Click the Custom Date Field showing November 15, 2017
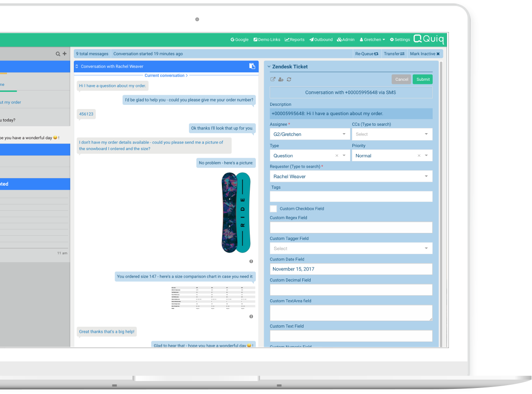Image resolution: width=532 pixels, height=394 pixels. click(x=351, y=269)
